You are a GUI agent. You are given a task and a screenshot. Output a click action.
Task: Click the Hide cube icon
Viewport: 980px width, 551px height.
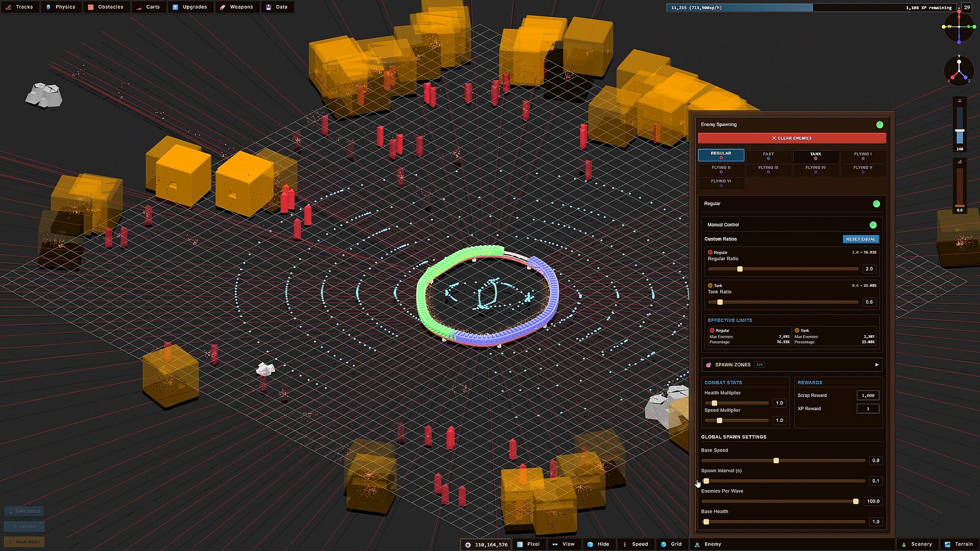[x=590, y=544]
